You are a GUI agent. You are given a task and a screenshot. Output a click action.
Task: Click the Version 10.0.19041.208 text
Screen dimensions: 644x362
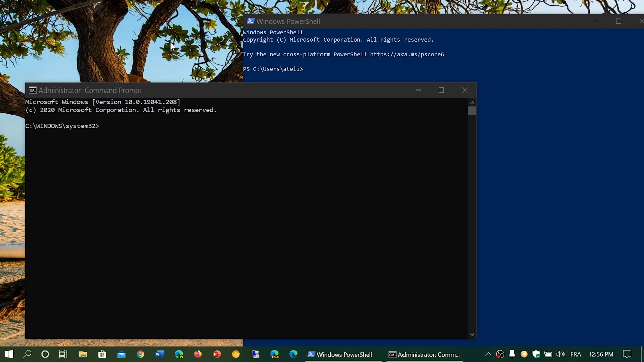click(136, 102)
